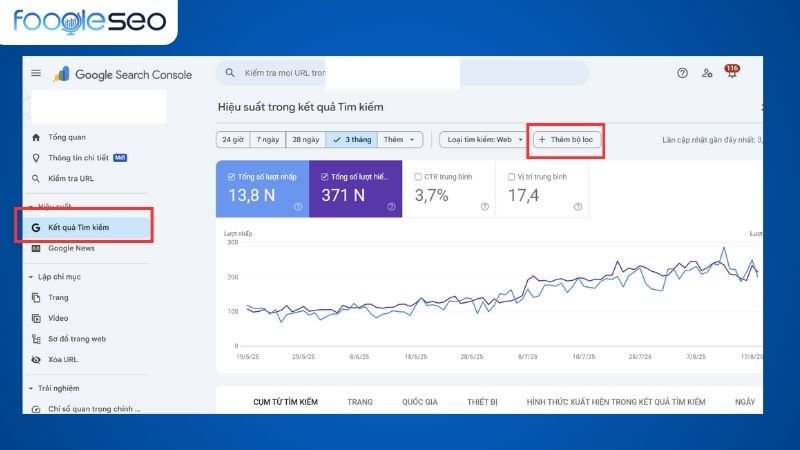The height and width of the screenshot is (450, 800).
Task: Open Sơ đồ trang web page
Action: pyautogui.click(x=77, y=339)
